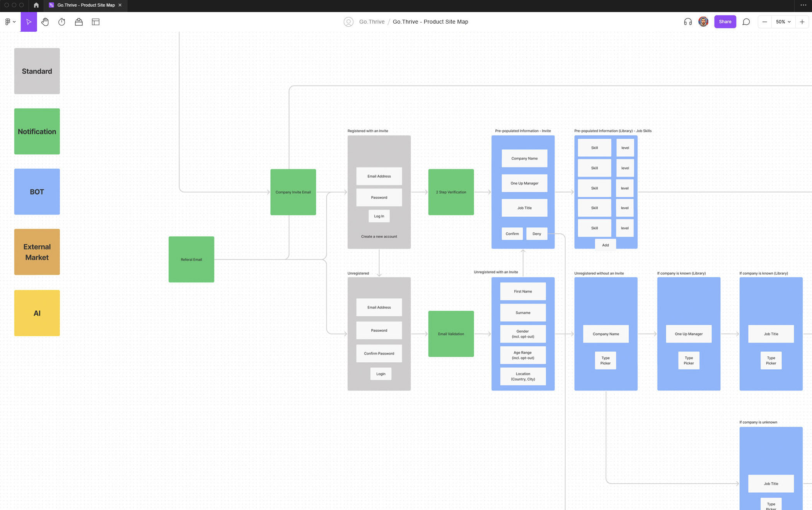The image size is (812, 510).
Task: Click the Login box in Unregistered frame
Action: (381, 374)
